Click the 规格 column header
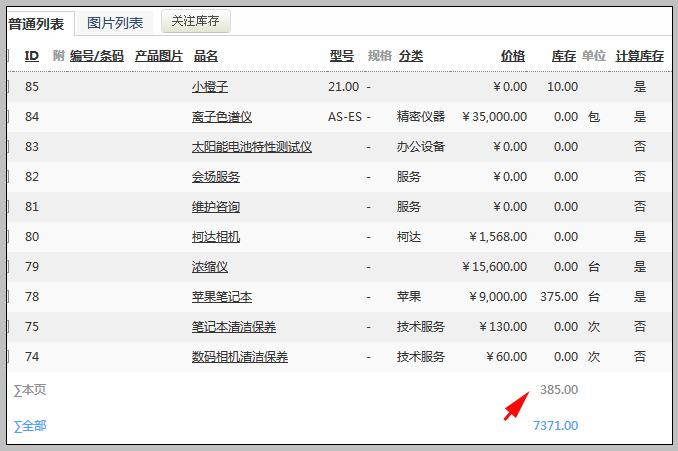The image size is (678, 451). (380, 56)
